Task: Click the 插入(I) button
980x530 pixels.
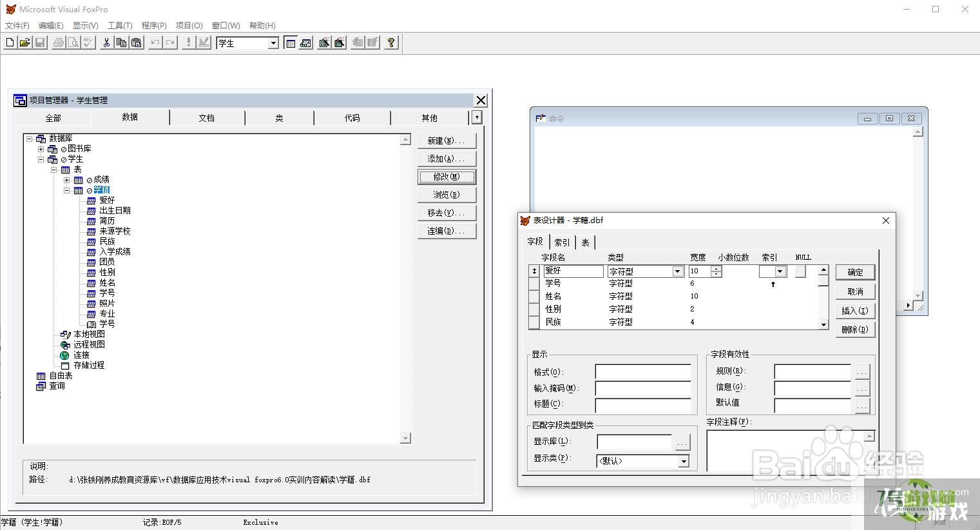Action: [x=855, y=311]
